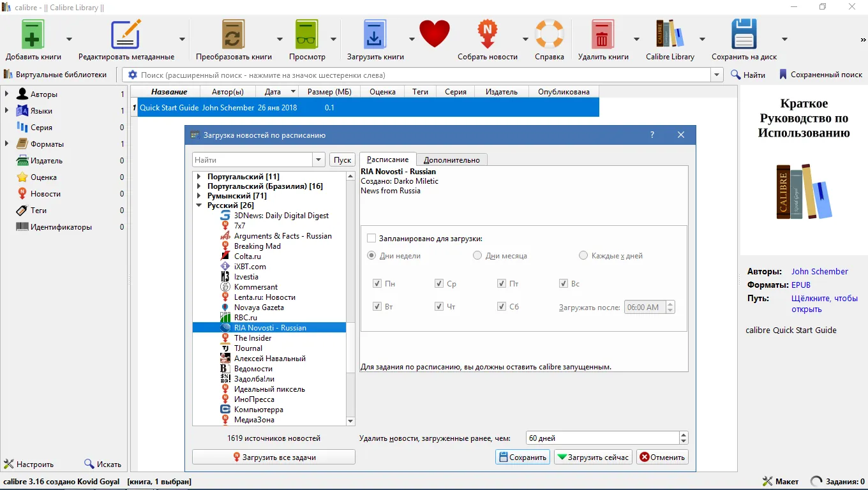Click Загрузить все задачи button
Image resolution: width=868 pixels, height=490 pixels.
(274, 457)
